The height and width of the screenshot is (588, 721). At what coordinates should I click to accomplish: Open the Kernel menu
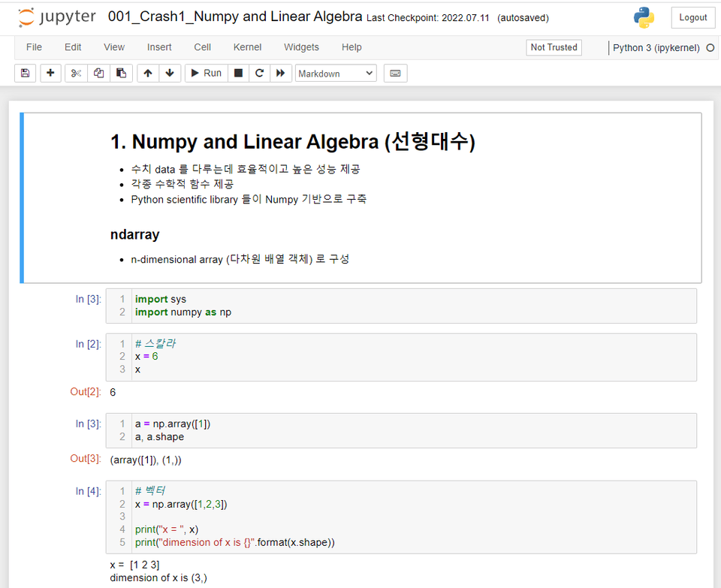click(247, 47)
